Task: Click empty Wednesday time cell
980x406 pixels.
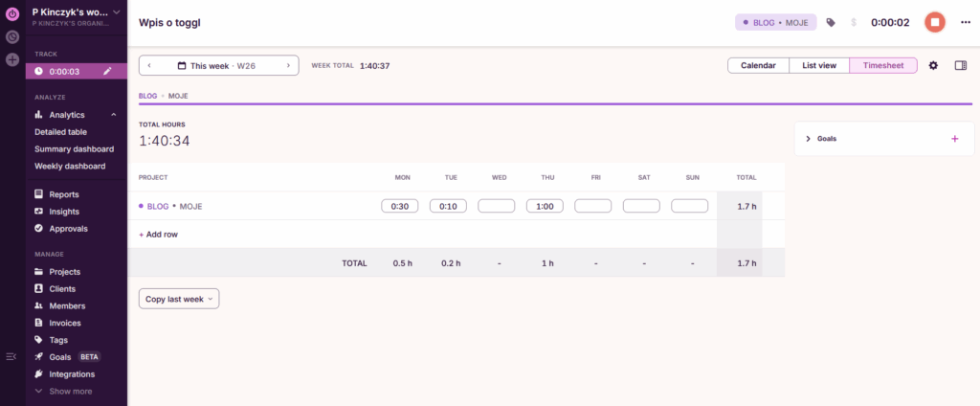Action: tap(497, 206)
